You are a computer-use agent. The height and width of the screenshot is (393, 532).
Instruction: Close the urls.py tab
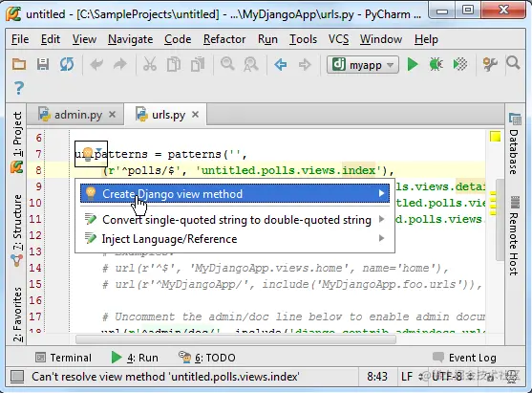pyautogui.click(x=195, y=115)
